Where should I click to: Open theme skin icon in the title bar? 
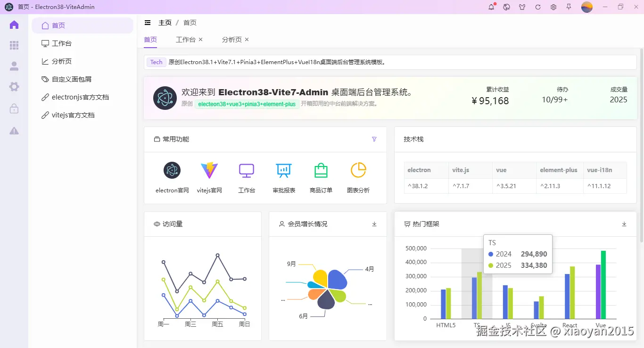click(522, 7)
